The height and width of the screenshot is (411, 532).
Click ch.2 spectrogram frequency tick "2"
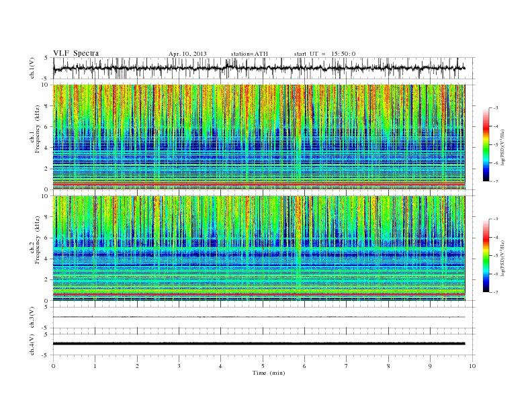click(46, 280)
